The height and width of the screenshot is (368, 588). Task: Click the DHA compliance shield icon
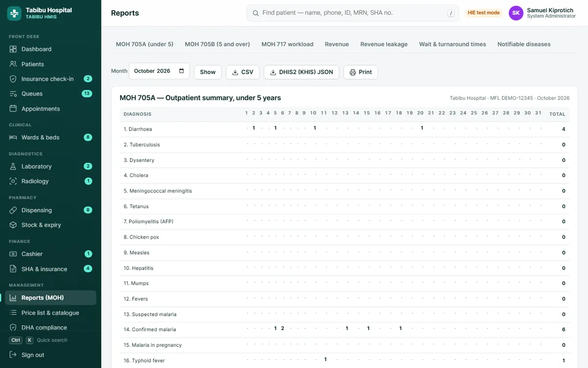click(x=13, y=327)
